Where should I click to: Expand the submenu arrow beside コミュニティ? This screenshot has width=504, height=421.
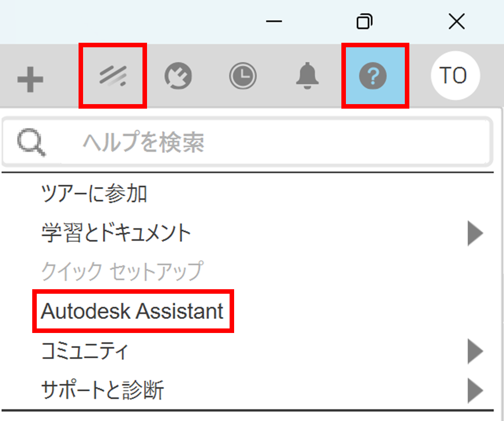point(475,351)
